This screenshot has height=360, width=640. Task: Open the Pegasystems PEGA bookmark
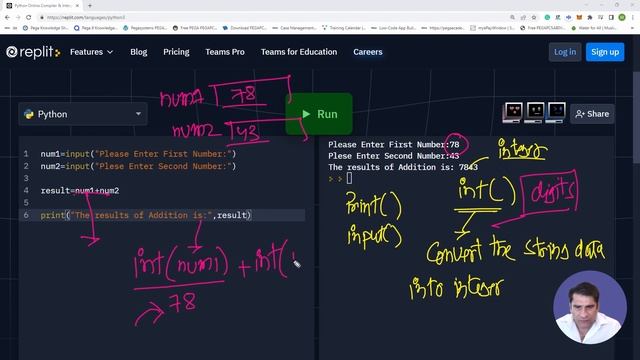tap(145, 28)
